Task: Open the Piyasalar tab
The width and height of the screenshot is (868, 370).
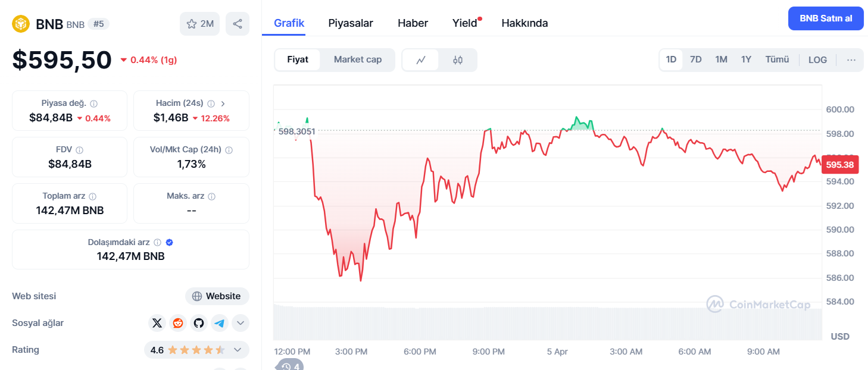Action: coord(351,23)
